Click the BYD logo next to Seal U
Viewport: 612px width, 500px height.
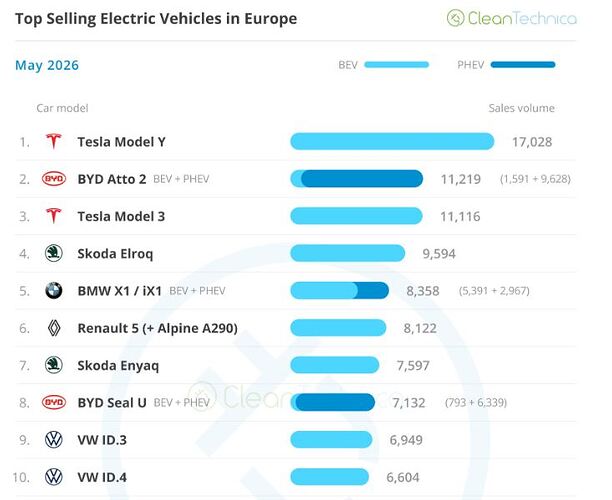tap(54, 402)
